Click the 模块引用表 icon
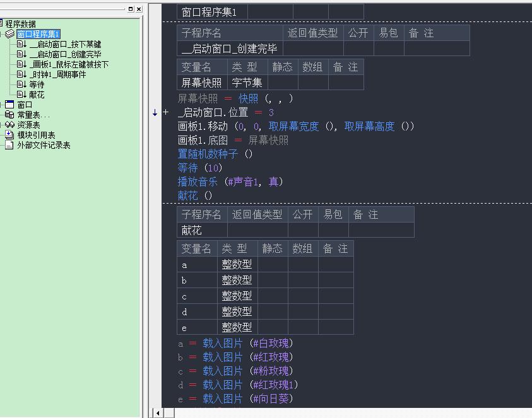The height and width of the screenshot is (418, 532). [x=9, y=135]
